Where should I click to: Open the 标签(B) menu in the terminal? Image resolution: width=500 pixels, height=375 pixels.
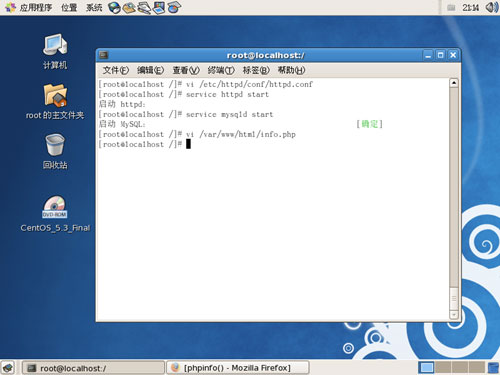256,70
